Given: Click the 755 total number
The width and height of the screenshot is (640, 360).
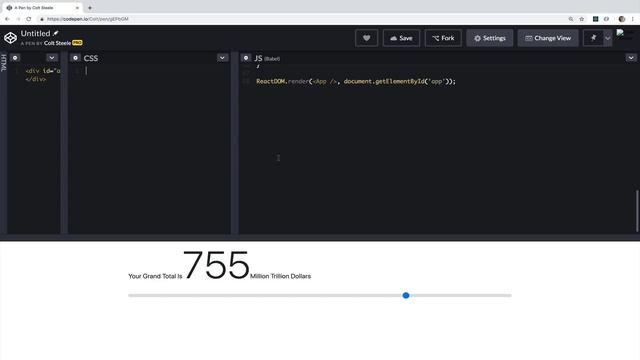Looking at the screenshot, I should click(216, 265).
